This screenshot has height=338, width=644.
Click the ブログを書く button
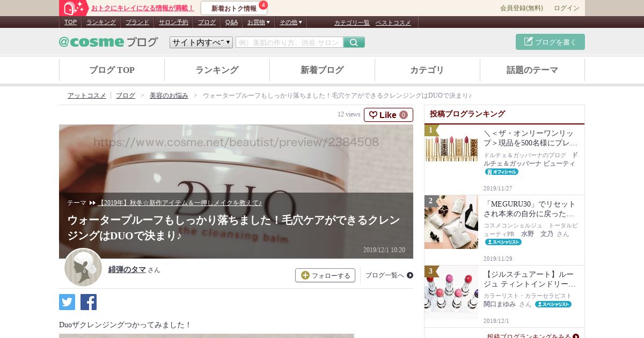click(550, 42)
